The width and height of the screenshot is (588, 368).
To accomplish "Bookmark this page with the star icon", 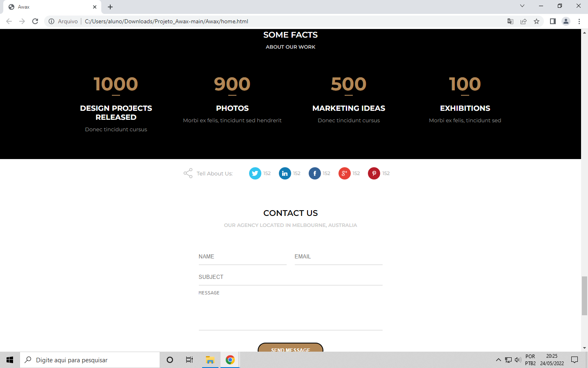I will [537, 21].
